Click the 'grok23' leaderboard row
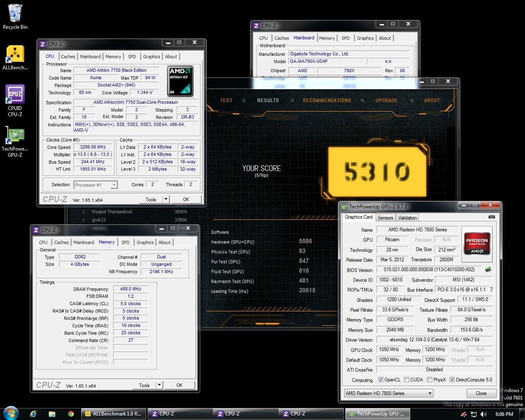Viewport: 525px width, 420px height. tap(135, 220)
